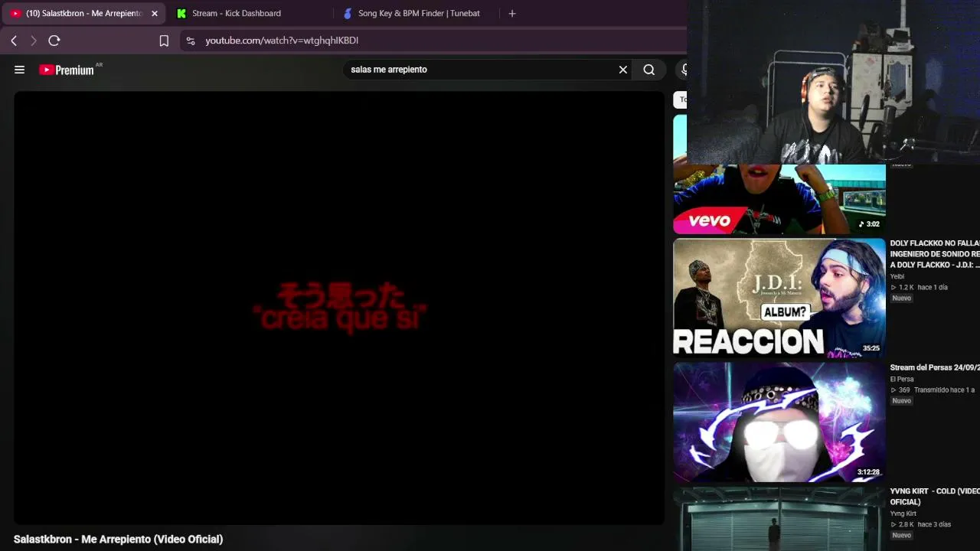
Task: Click the 'hace 3 días' upload time text
Action: (x=934, y=525)
